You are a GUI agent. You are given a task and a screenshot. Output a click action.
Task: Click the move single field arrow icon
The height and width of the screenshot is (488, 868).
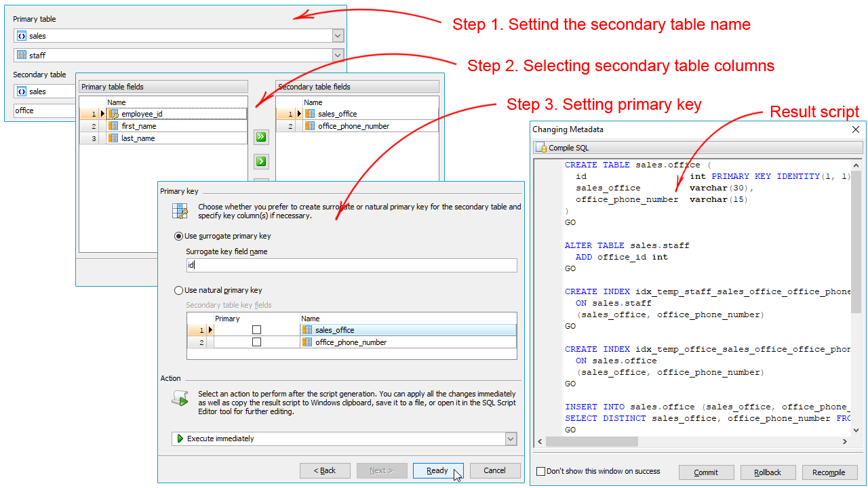coord(261,161)
